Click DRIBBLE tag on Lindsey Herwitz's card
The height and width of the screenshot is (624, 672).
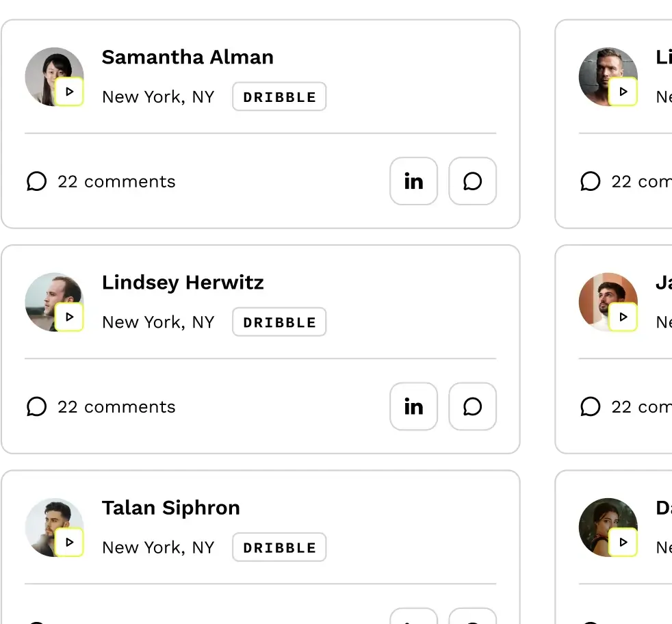click(x=279, y=322)
